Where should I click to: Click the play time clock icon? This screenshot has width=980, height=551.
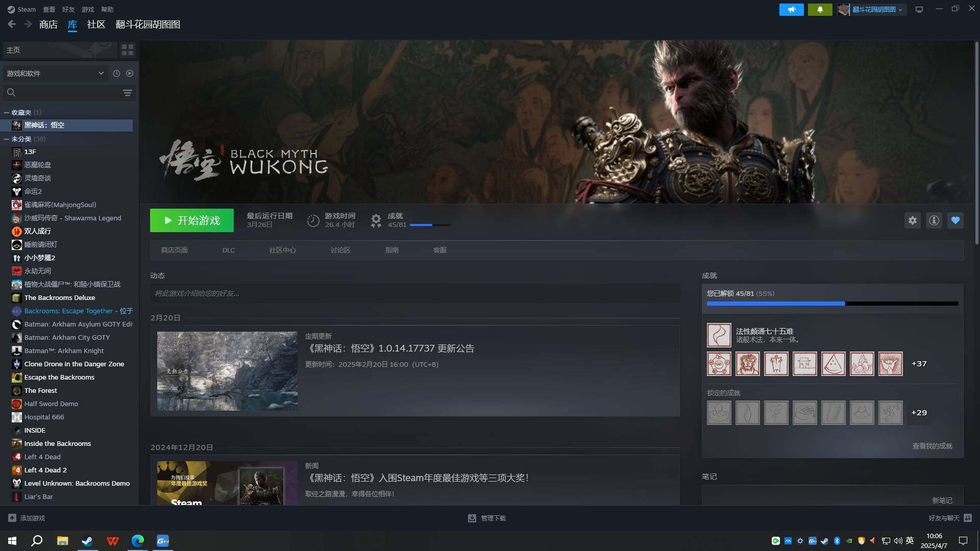coord(313,220)
